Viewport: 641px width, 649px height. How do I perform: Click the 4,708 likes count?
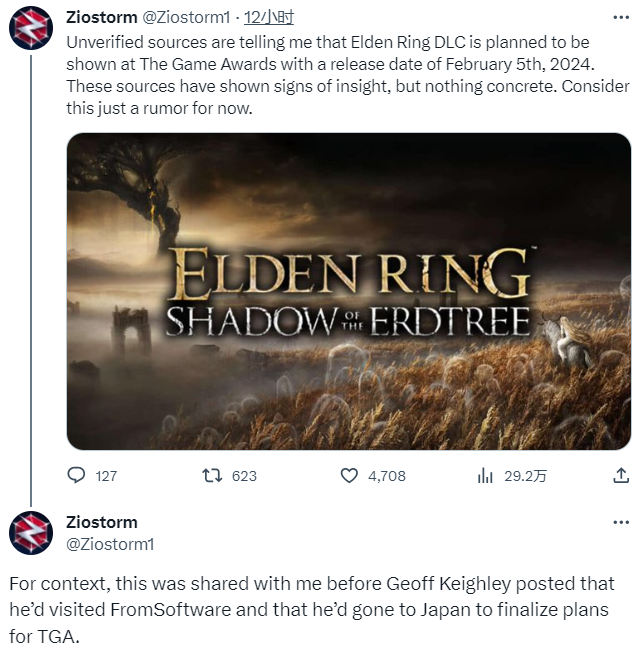coord(387,476)
